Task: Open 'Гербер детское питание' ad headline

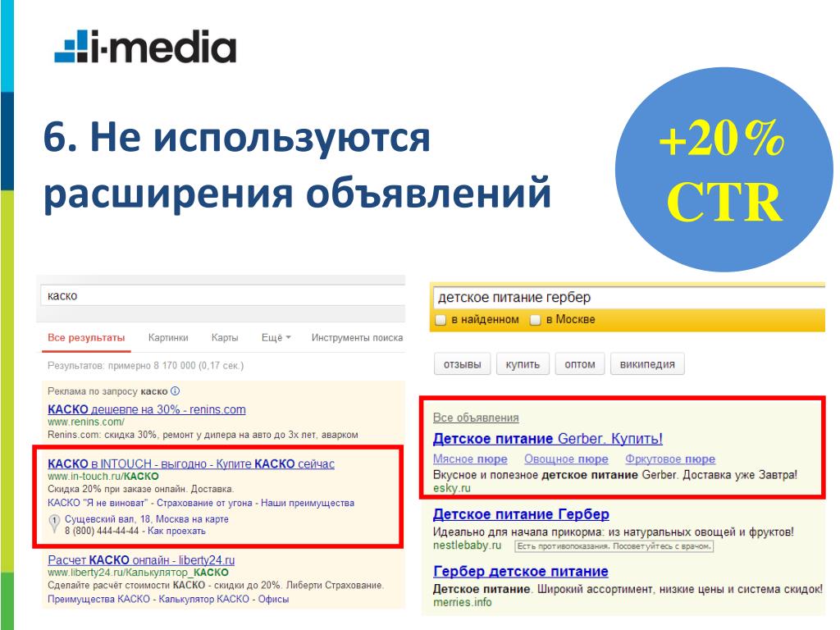Action: (x=520, y=572)
